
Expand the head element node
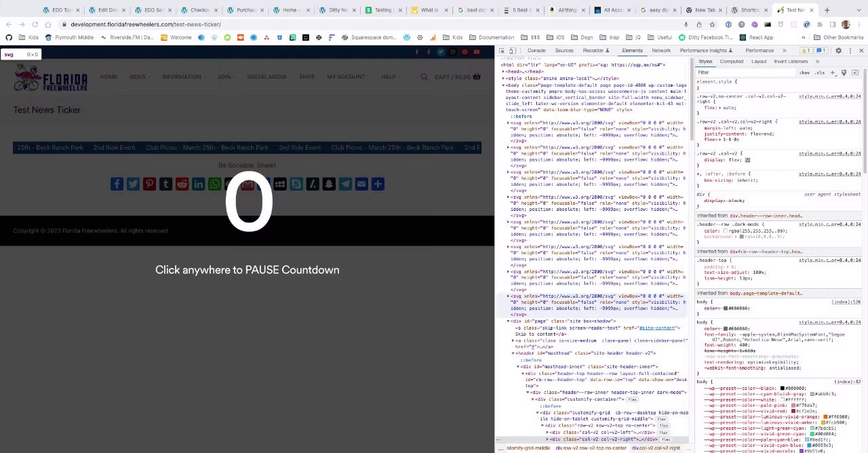click(504, 71)
